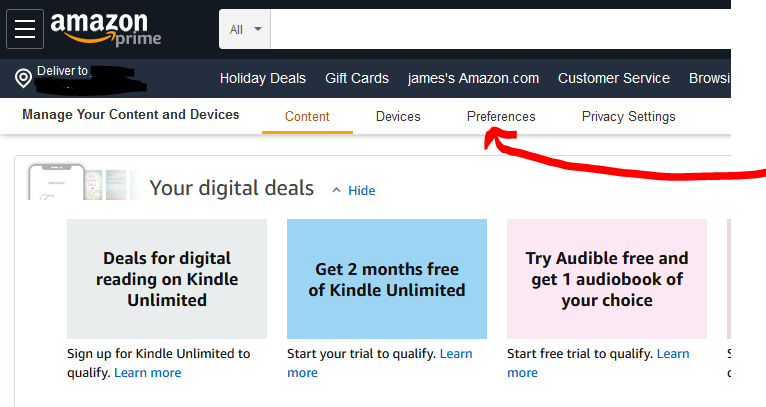Image resolution: width=766 pixels, height=407 pixels.
Task: Open james's Amazon.com link
Action: [x=473, y=78]
